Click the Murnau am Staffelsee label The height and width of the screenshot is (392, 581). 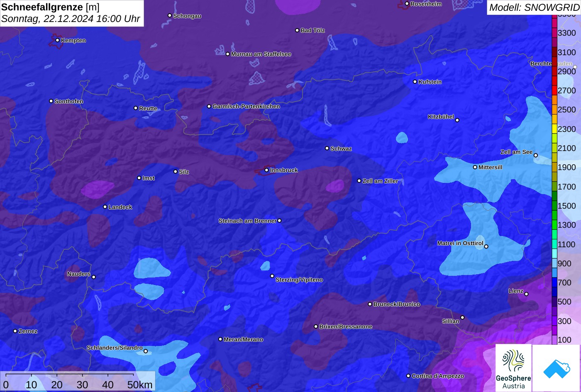(x=261, y=54)
